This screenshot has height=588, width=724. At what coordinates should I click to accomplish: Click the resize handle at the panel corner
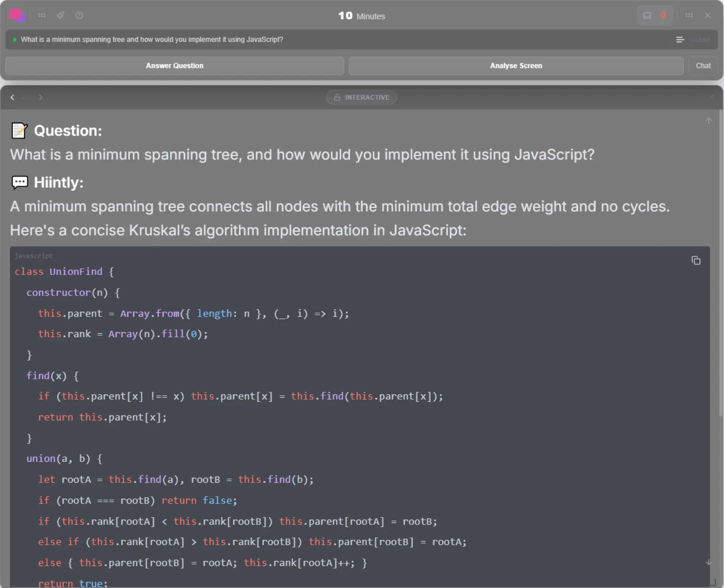tap(713, 582)
